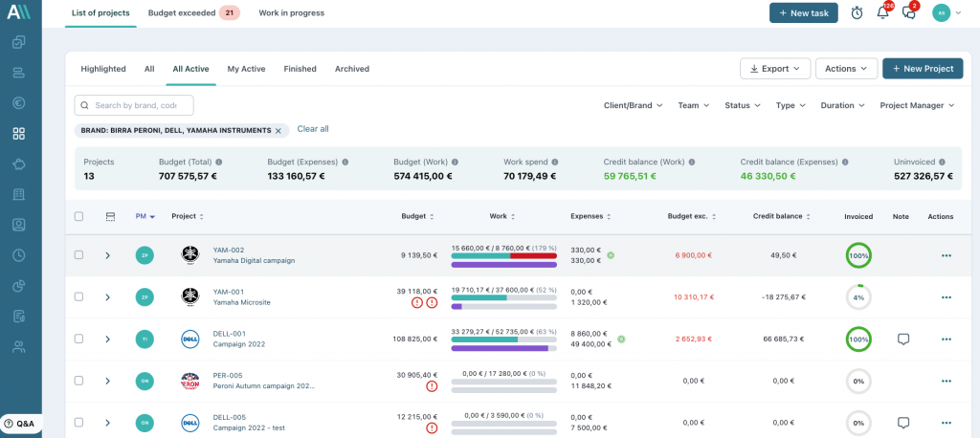The height and width of the screenshot is (438, 980).
Task: Click the New Project button
Action: tap(923, 69)
